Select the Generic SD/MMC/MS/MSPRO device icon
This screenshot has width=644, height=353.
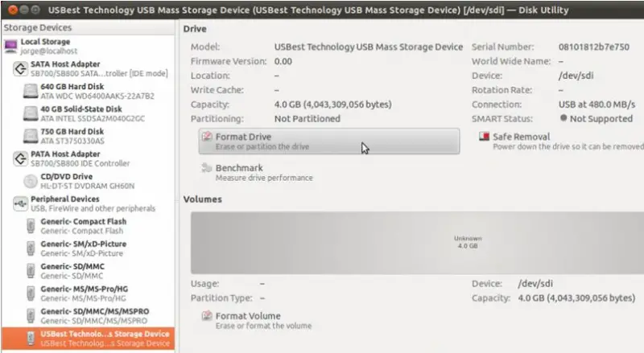point(31,316)
